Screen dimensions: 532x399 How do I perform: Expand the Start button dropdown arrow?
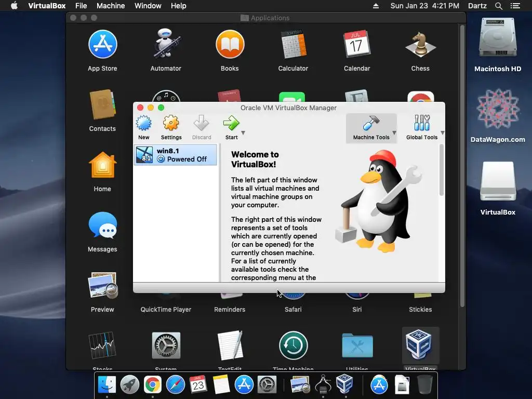point(243,133)
